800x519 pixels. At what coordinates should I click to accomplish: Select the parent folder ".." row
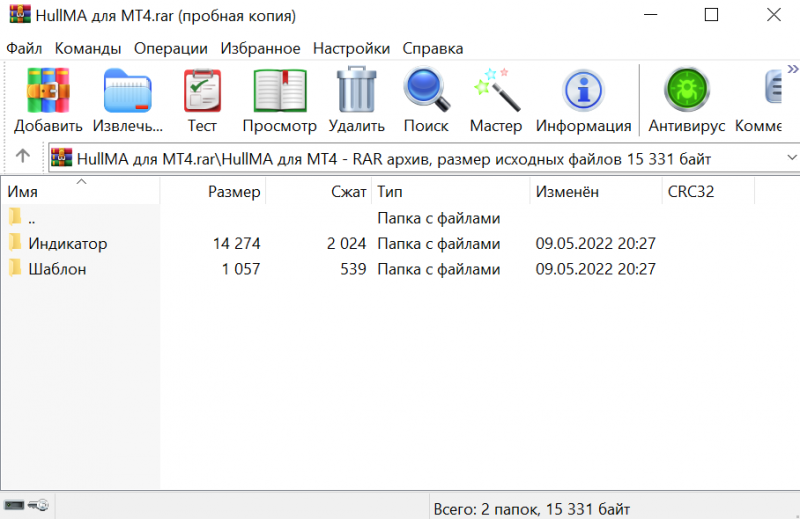point(400,218)
